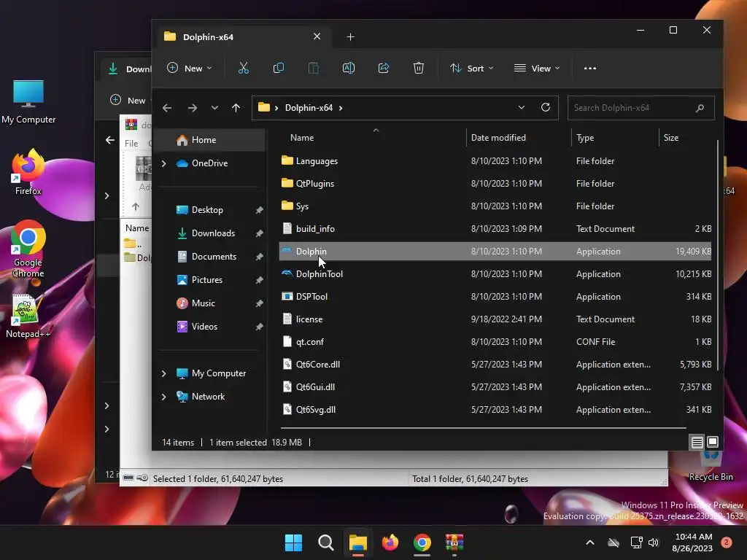The image size is (747, 560).
Task: Click the Paste icon in toolbar
Action: [314, 68]
